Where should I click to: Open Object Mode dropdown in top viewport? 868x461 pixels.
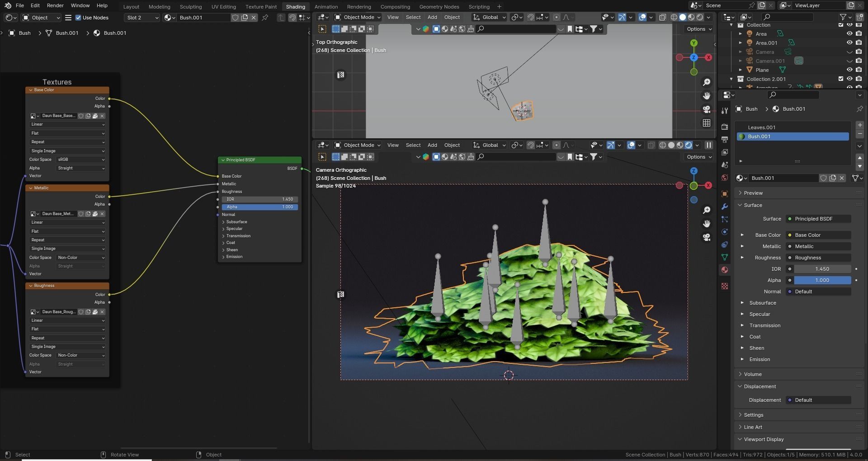point(358,17)
